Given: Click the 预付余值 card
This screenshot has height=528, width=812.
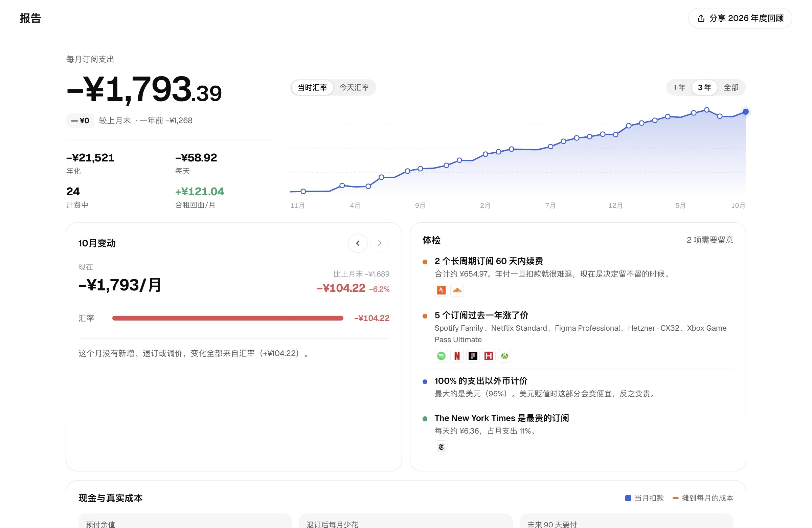Looking at the screenshot, I should click(x=185, y=521).
